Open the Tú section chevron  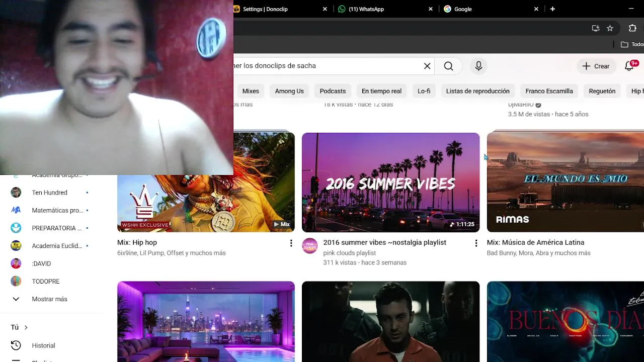pyautogui.click(x=26, y=327)
